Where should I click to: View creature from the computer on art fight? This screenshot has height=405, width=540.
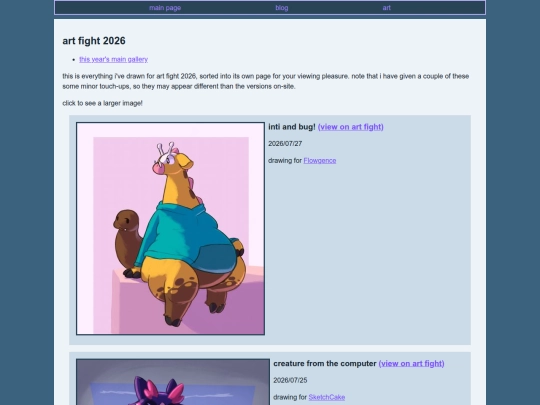pyautogui.click(x=411, y=363)
